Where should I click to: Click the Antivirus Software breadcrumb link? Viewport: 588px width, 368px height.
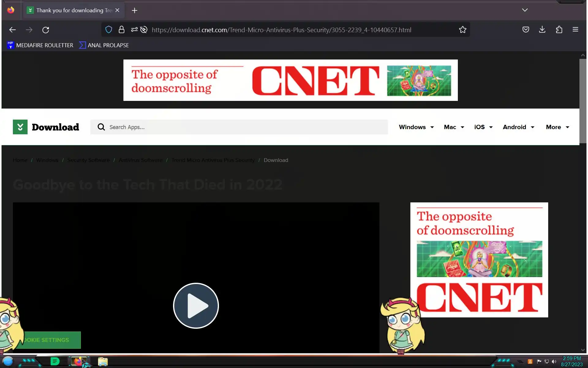pyautogui.click(x=140, y=160)
